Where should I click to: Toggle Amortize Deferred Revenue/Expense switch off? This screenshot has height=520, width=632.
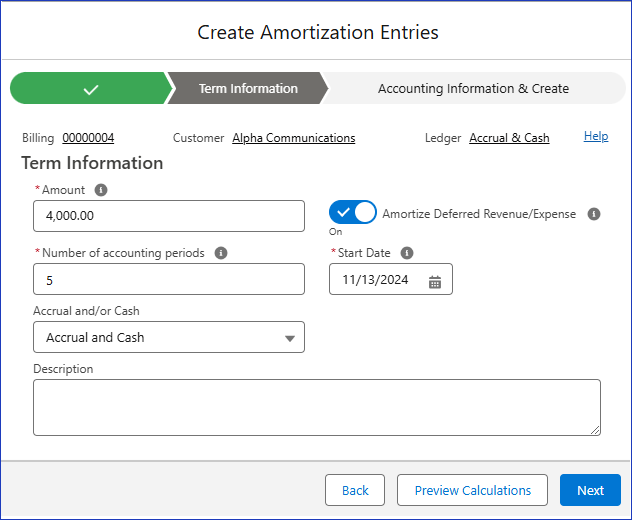353,212
